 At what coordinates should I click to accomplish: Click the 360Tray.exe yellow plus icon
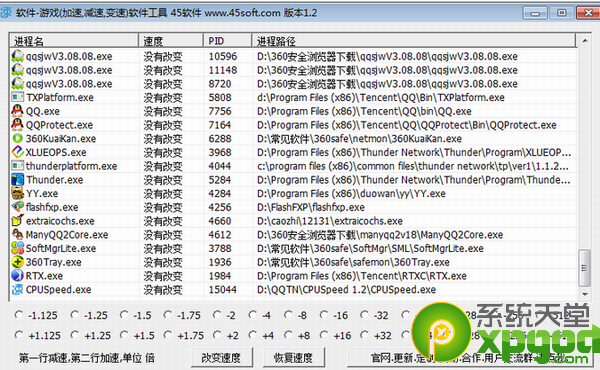tap(17, 262)
